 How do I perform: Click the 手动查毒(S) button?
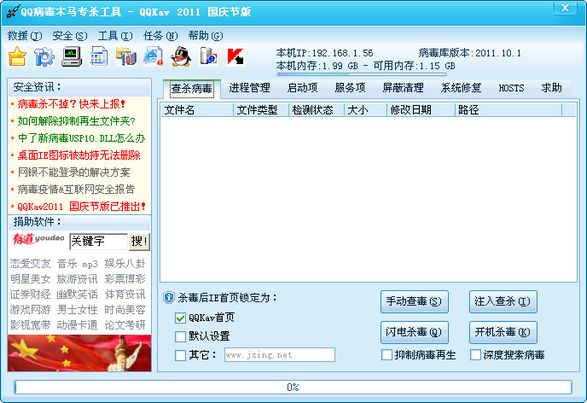pyautogui.click(x=414, y=302)
